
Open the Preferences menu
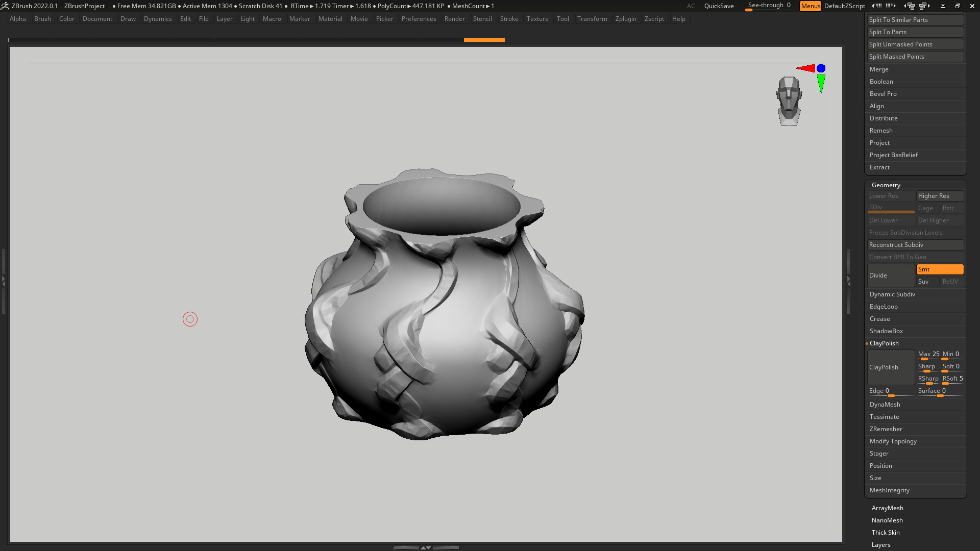[419, 19]
